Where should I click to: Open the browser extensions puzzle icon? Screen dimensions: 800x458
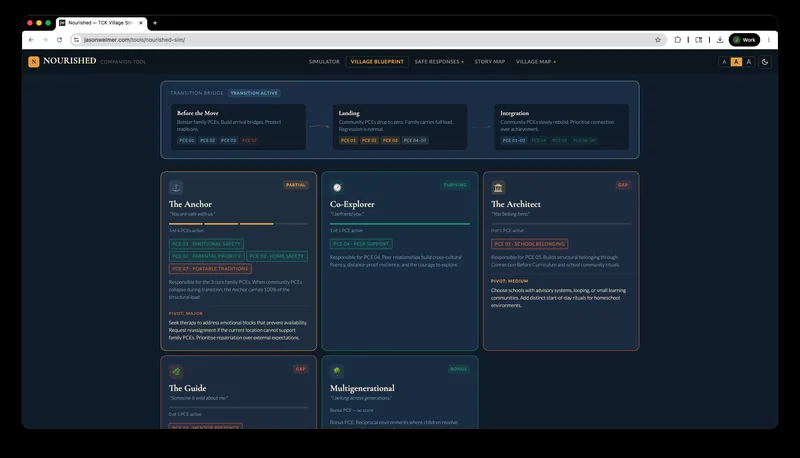point(678,40)
